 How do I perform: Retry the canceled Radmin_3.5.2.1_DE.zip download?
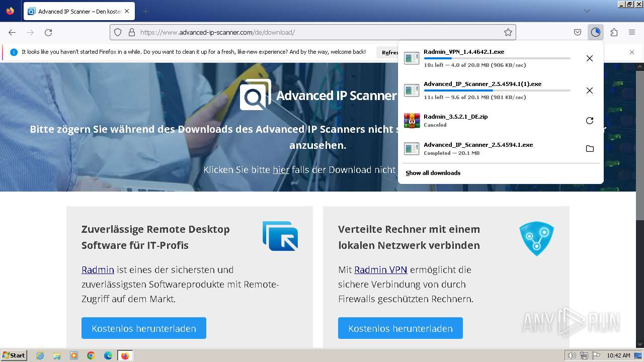[x=590, y=121]
